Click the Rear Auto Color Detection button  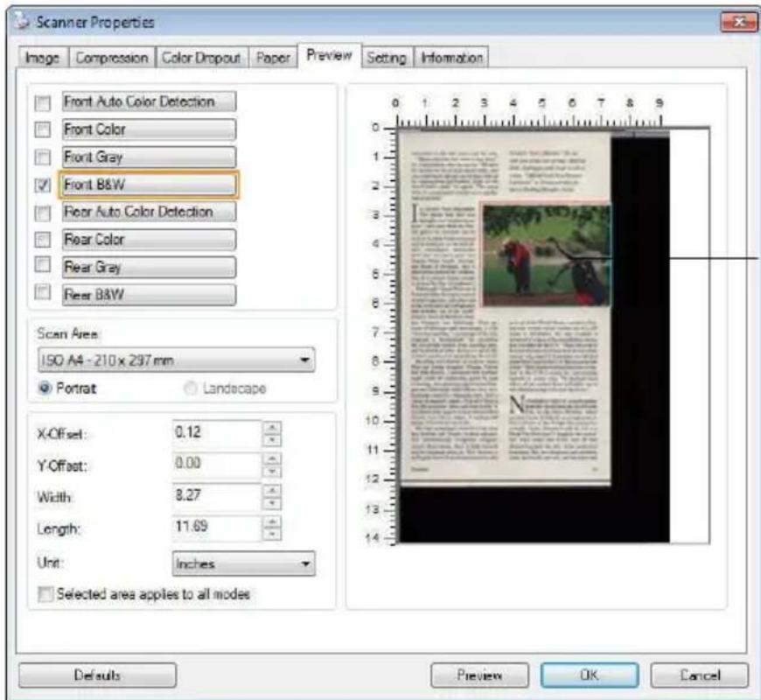(x=149, y=212)
